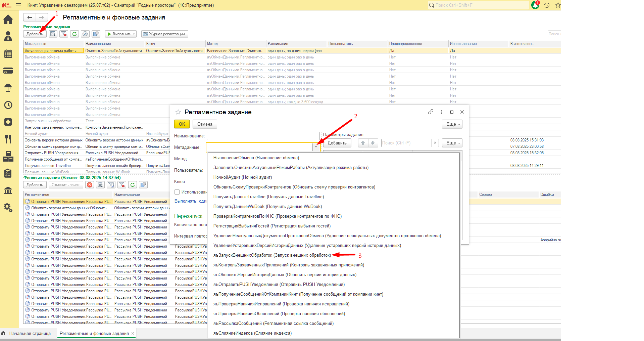Choose НочнойАудит in the dropdown list
The width and height of the screenshot is (644, 341).
point(242,177)
